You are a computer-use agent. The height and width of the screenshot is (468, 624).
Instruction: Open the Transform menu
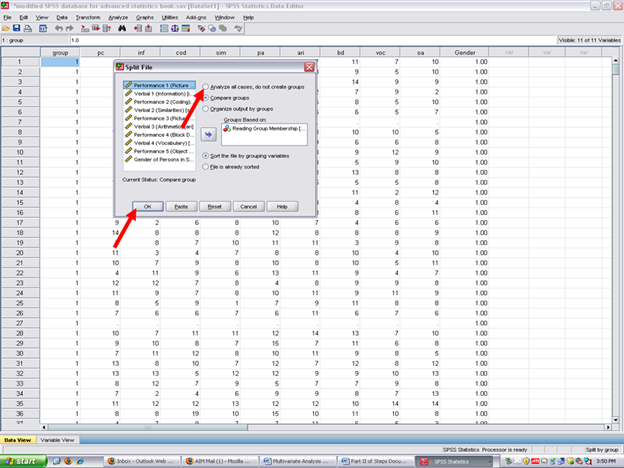[87, 17]
